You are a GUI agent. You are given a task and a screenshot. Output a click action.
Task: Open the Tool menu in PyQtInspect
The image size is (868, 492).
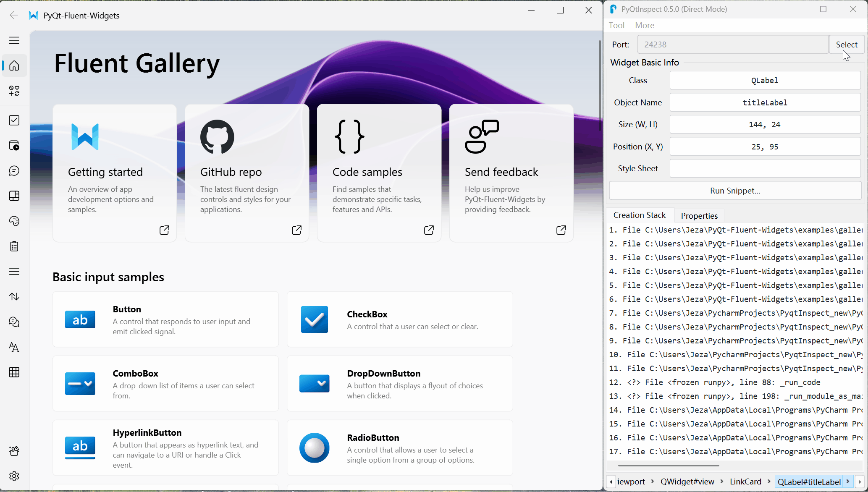[x=616, y=25]
